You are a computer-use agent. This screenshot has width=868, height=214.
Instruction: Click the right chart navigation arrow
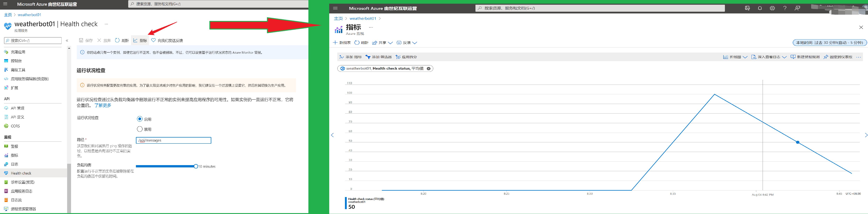866,135
